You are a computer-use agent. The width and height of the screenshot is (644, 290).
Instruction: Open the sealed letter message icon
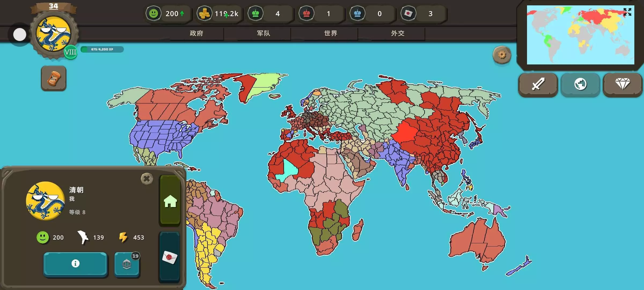click(170, 257)
